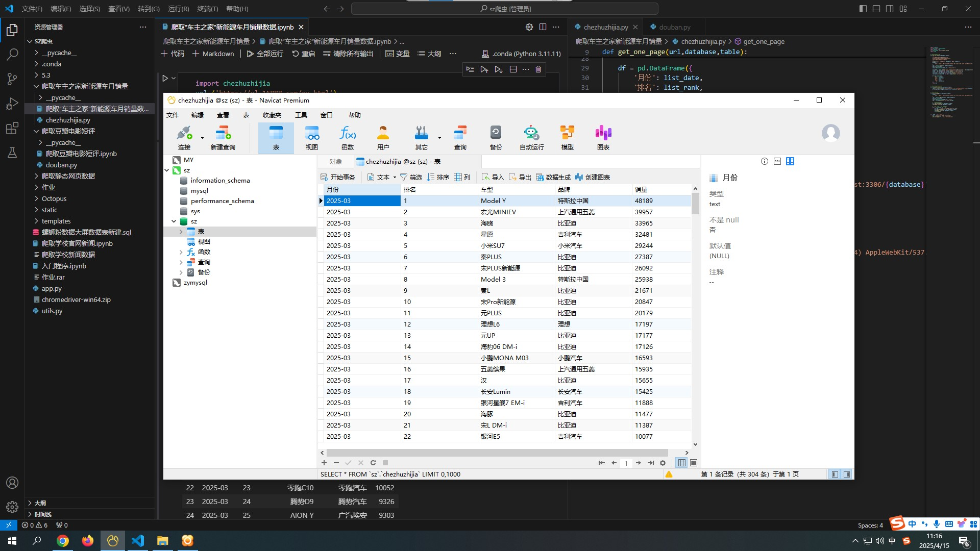Viewport: 980px width, 551px height.
Task: Expand the 函数 node in sz database
Action: coord(181,252)
